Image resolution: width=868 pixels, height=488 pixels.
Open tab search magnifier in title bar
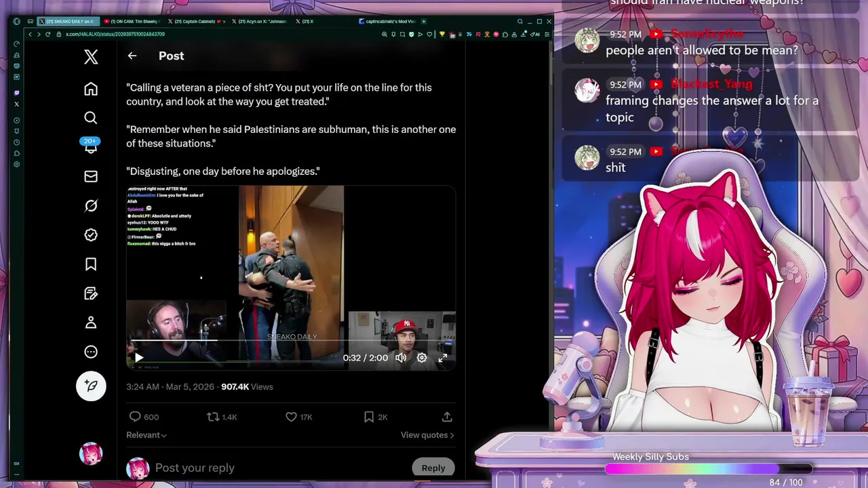(x=520, y=21)
